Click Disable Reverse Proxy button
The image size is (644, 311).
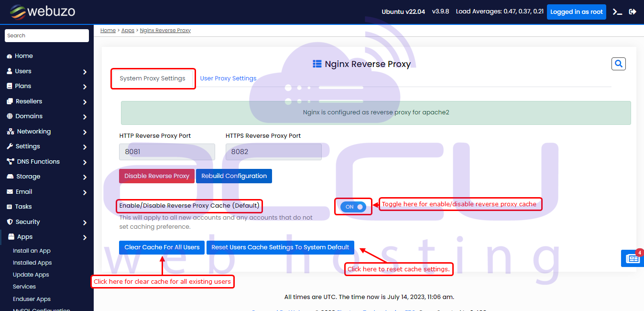point(157,176)
